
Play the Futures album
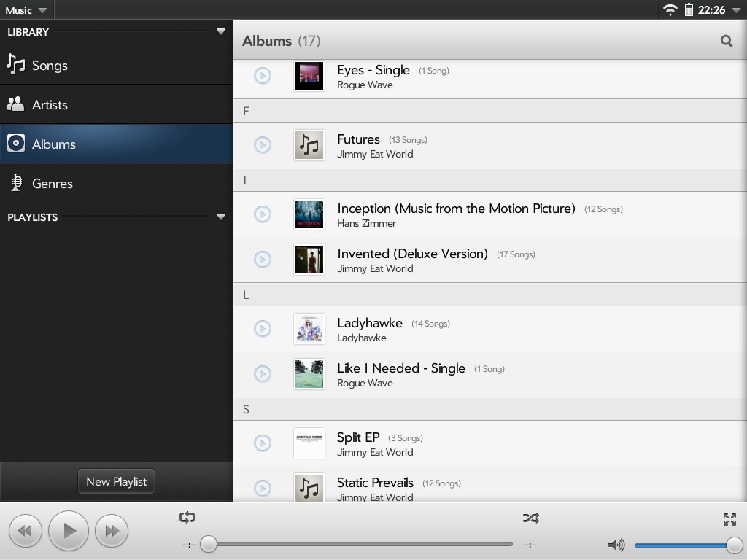[x=263, y=145]
